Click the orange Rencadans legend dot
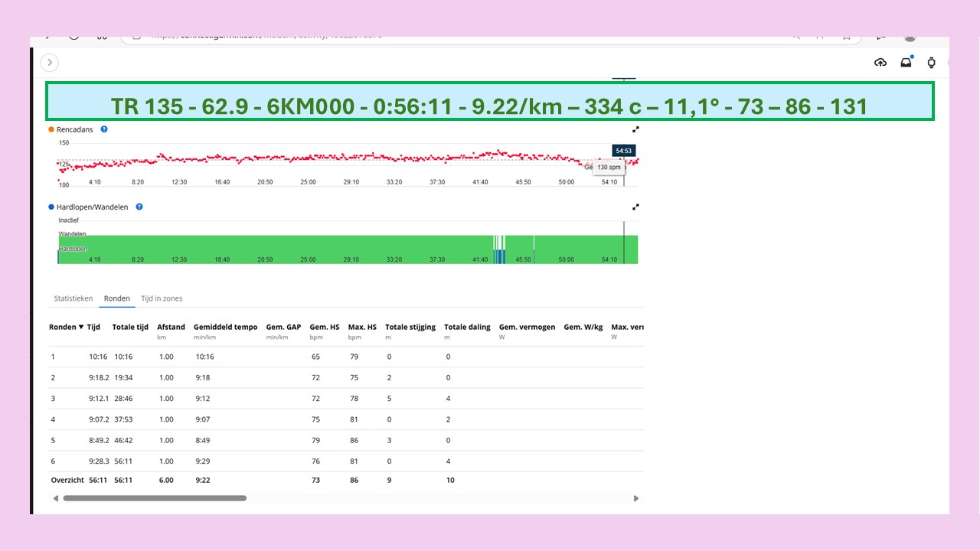The image size is (980, 551). 51,129
